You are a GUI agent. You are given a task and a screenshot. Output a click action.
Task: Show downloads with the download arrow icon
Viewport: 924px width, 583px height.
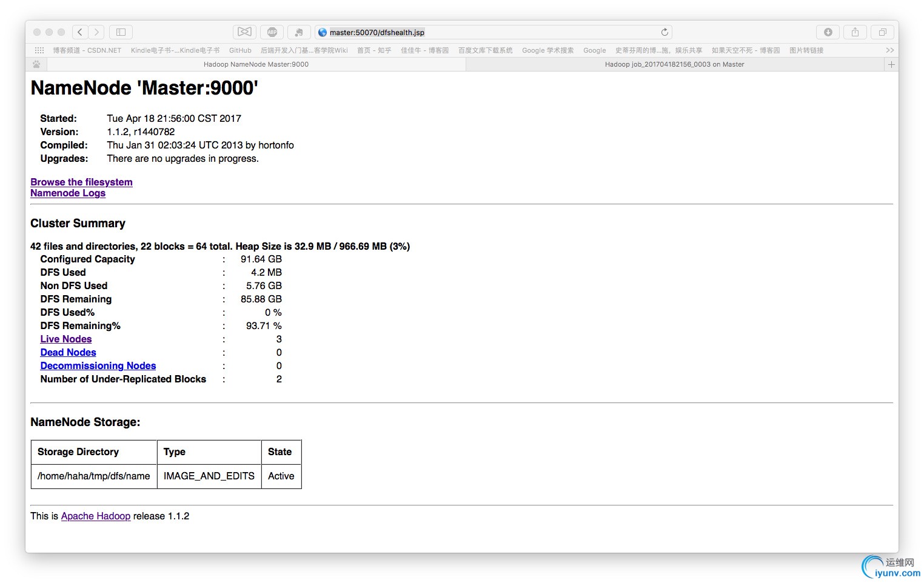point(828,32)
